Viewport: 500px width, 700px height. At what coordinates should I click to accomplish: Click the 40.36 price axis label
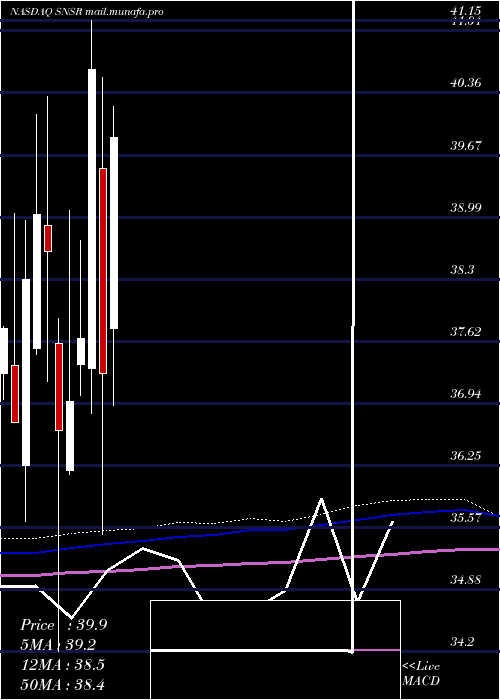tap(466, 83)
